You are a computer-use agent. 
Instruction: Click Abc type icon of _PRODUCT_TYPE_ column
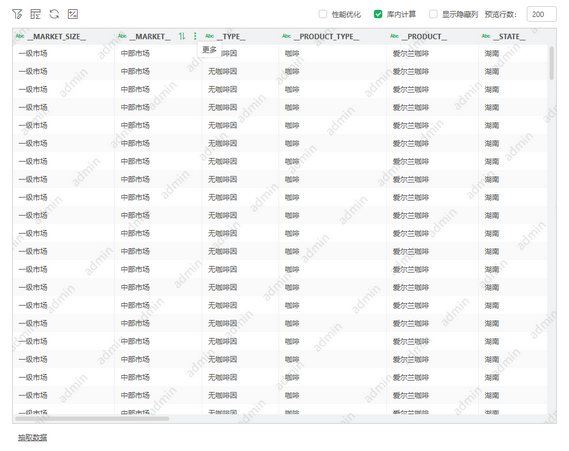point(287,36)
